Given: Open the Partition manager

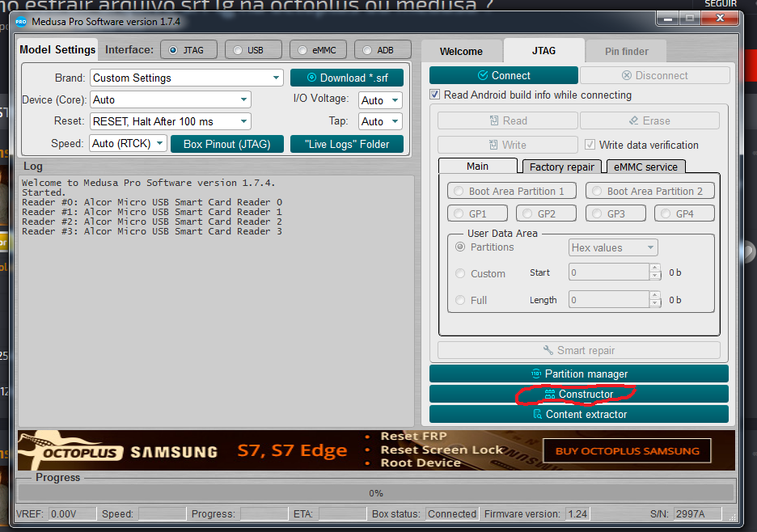Looking at the screenshot, I should point(579,374).
